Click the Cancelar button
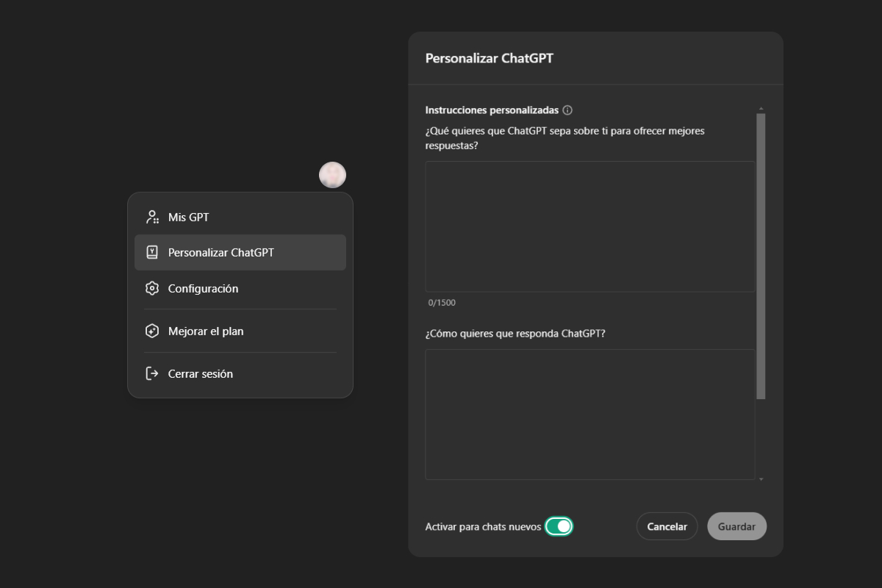 pos(667,526)
